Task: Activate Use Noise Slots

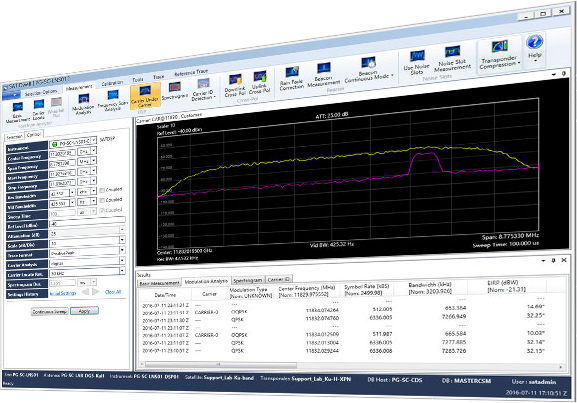Action: [417, 62]
